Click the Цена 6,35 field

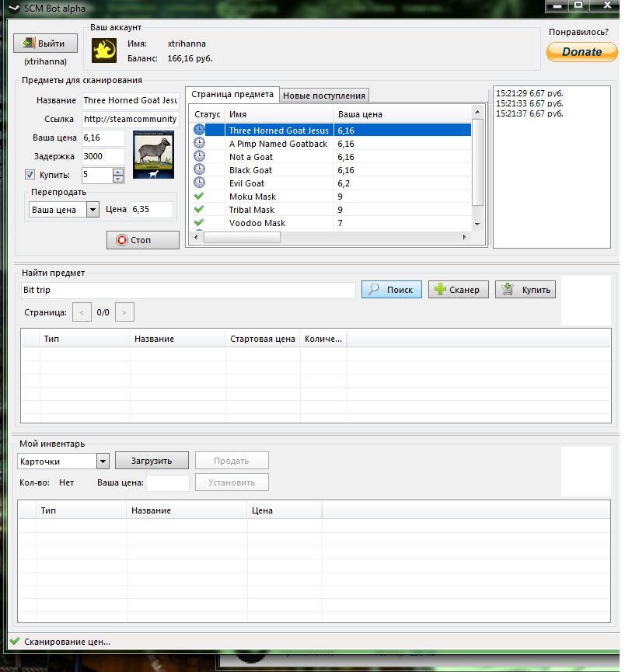click(x=152, y=210)
